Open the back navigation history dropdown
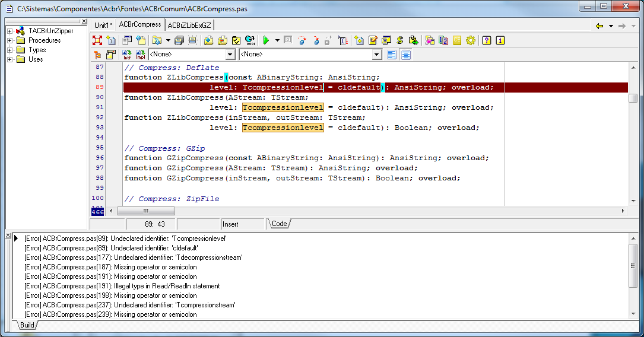The height and width of the screenshot is (337, 644). click(611, 26)
